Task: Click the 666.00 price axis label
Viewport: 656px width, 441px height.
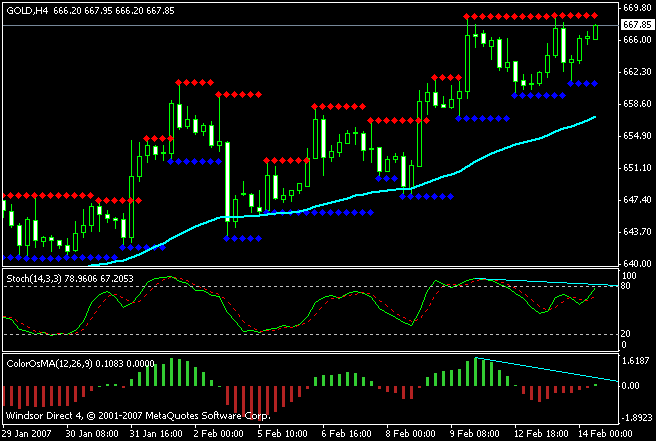Action: point(637,40)
